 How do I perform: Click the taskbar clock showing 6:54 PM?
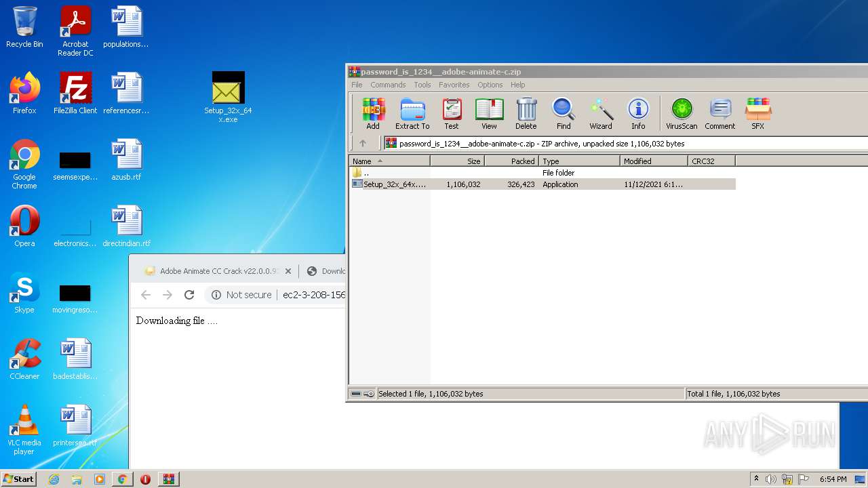pyautogui.click(x=833, y=479)
